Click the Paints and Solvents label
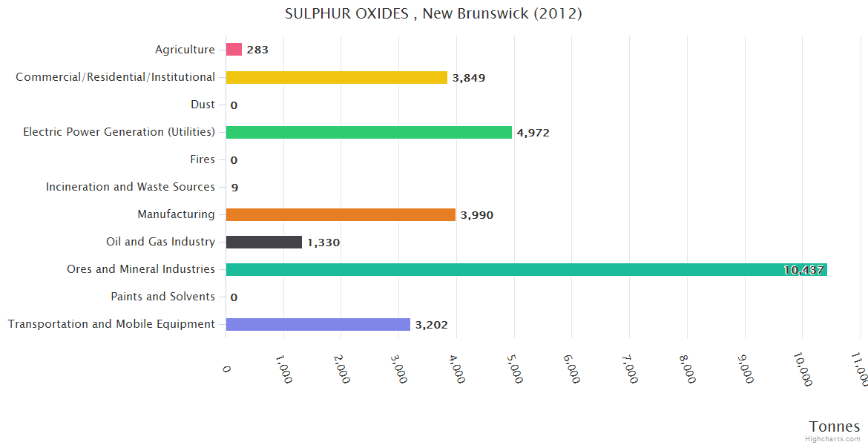 tap(162, 297)
